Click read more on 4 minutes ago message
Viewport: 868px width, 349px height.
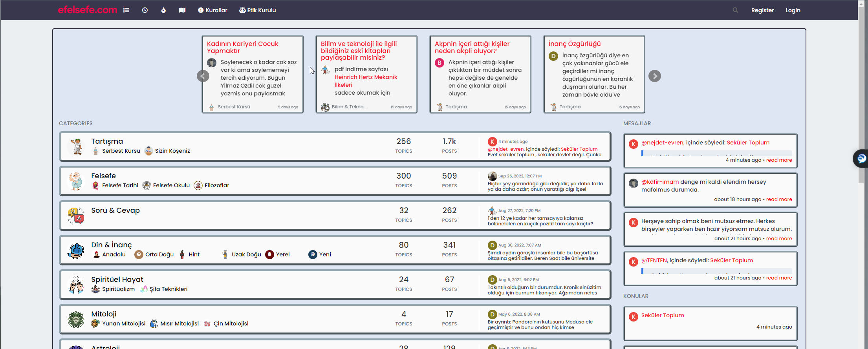[x=779, y=160]
